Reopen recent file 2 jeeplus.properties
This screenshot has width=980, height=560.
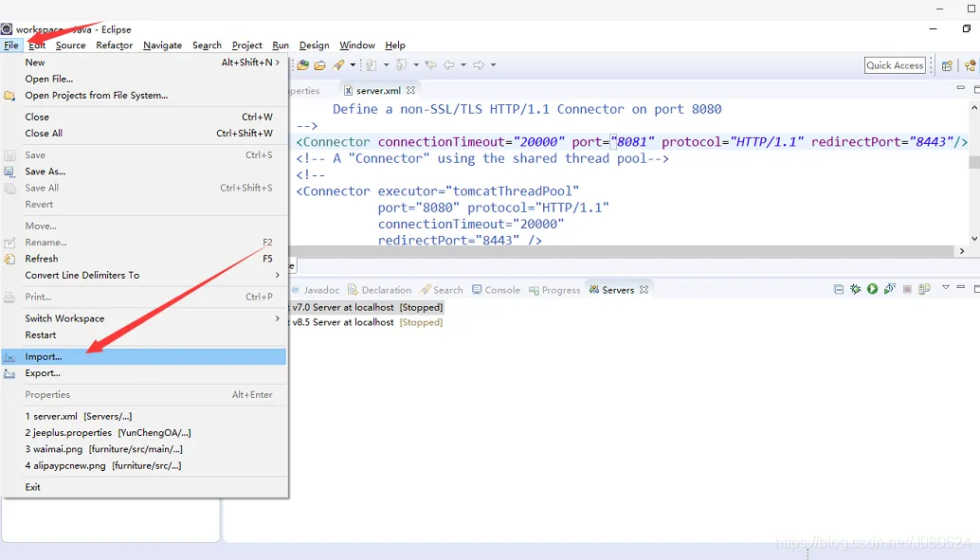click(144, 432)
